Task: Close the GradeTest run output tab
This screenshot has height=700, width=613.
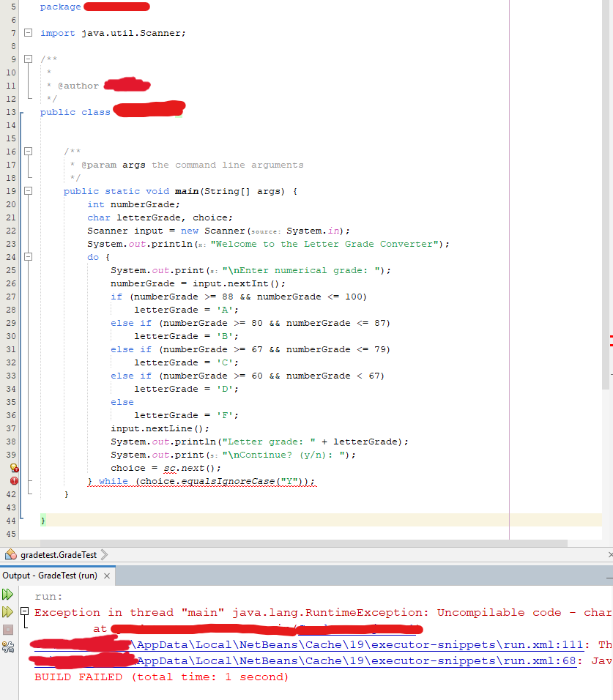Action: 106,576
